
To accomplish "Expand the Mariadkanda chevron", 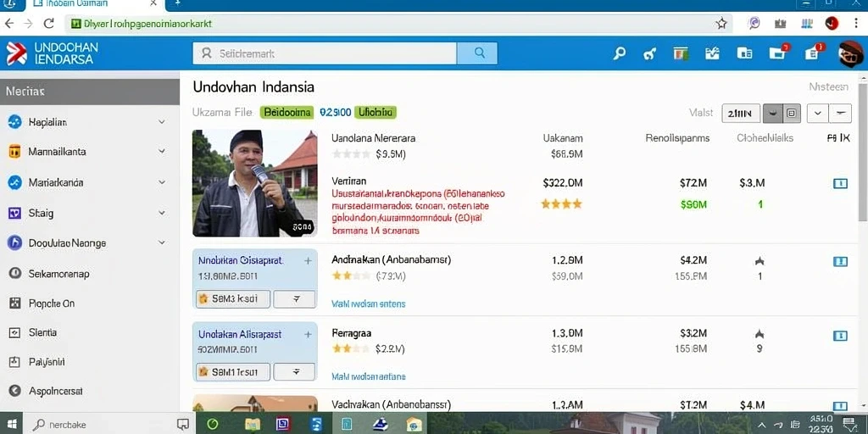I will point(162,181).
